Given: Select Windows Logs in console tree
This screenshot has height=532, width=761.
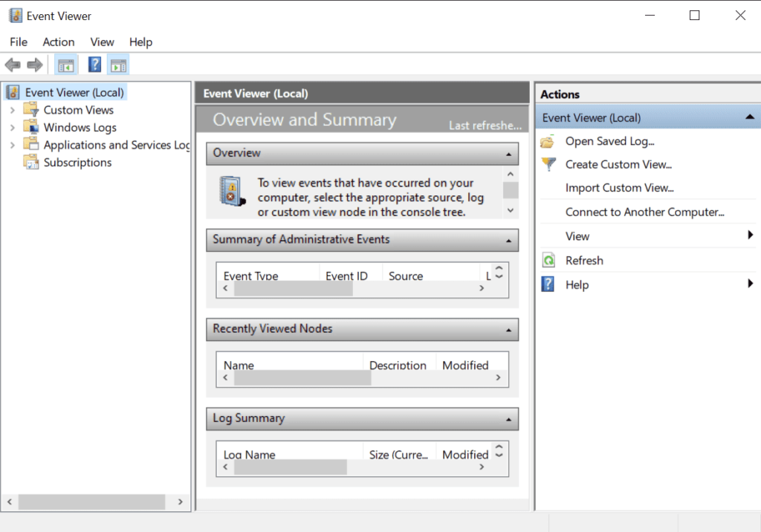Looking at the screenshot, I should (80, 128).
